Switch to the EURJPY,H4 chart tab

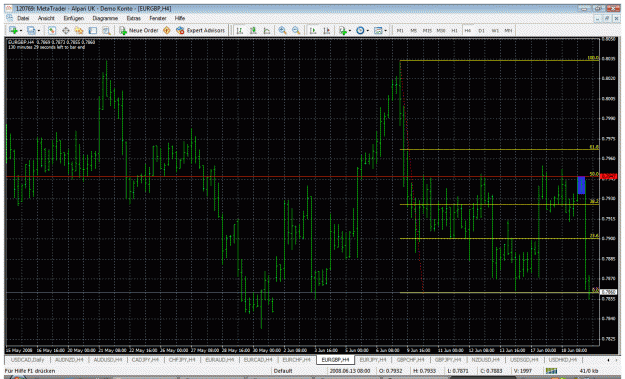point(373,360)
